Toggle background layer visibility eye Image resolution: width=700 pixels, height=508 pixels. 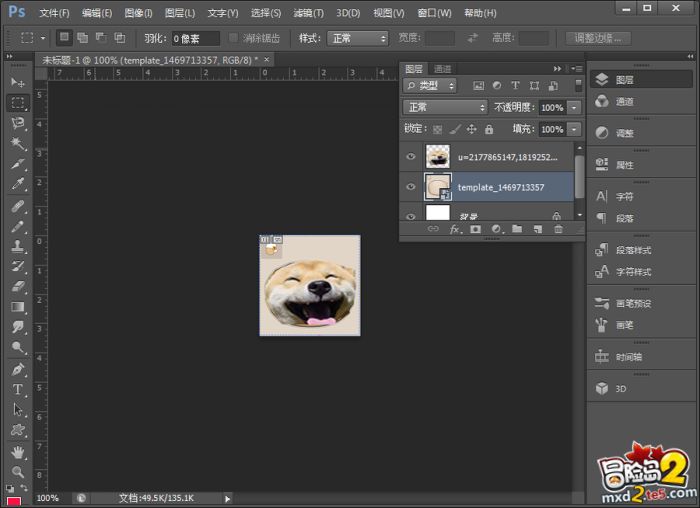click(x=411, y=216)
